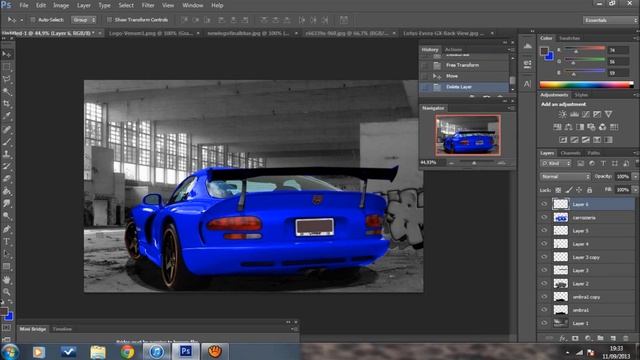Add a Channel Mixer adjustment
640x360 pixels.
(x=602, y=127)
